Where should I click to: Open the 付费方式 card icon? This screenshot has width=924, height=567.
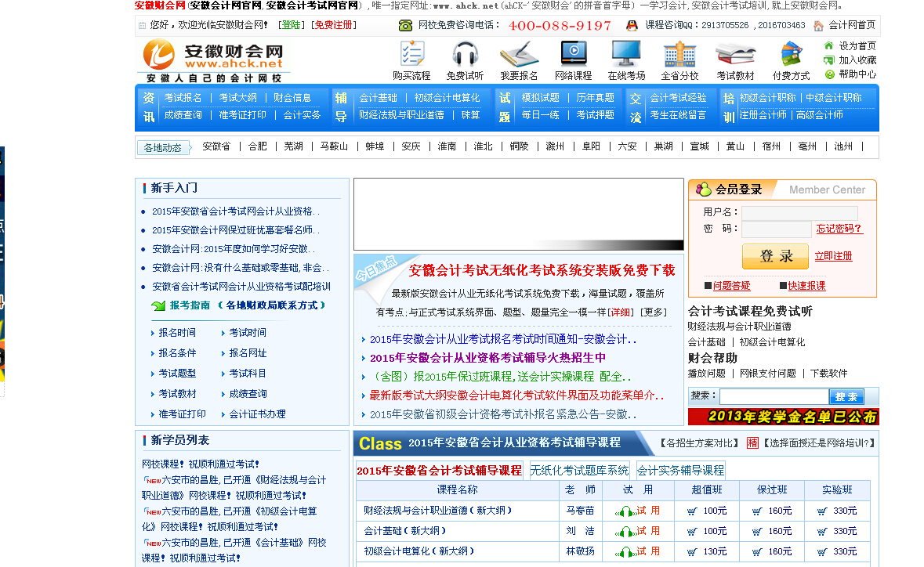[791, 54]
